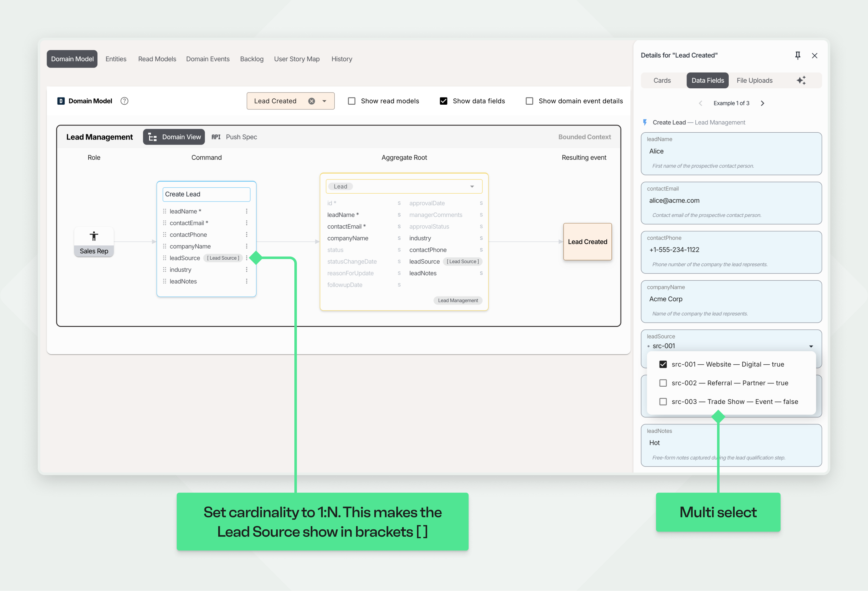Image resolution: width=868 pixels, height=591 pixels.
Task: Select the Data Fields tab
Action: point(707,80)
